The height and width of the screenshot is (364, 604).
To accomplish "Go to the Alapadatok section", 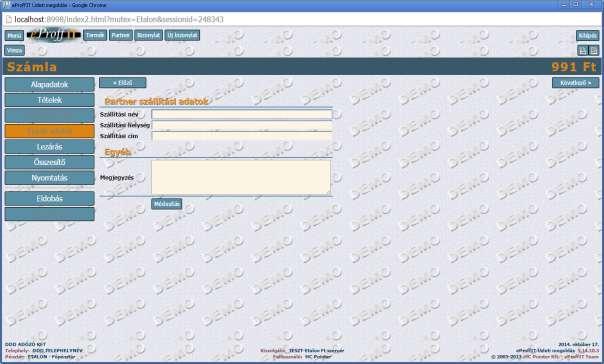I will coord(49,84).
